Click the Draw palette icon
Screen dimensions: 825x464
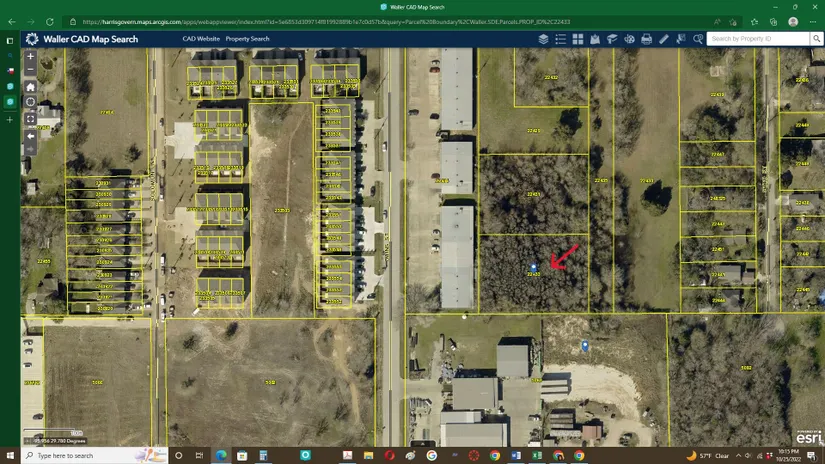tap(629, 39)
